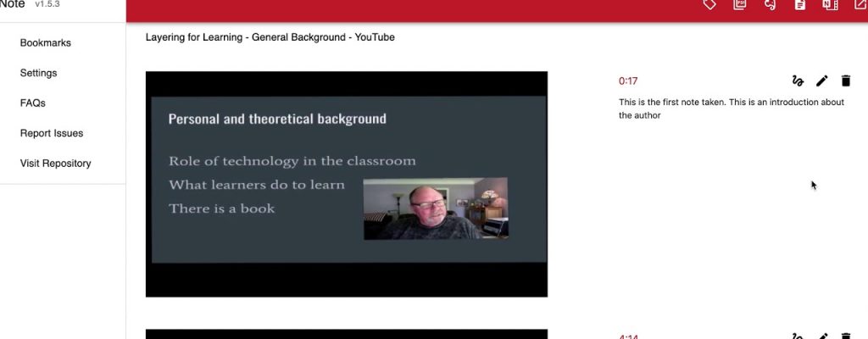This screenshot has height=339, width=868.
Task: Click the version label v1.5.3
Action: 47,4
